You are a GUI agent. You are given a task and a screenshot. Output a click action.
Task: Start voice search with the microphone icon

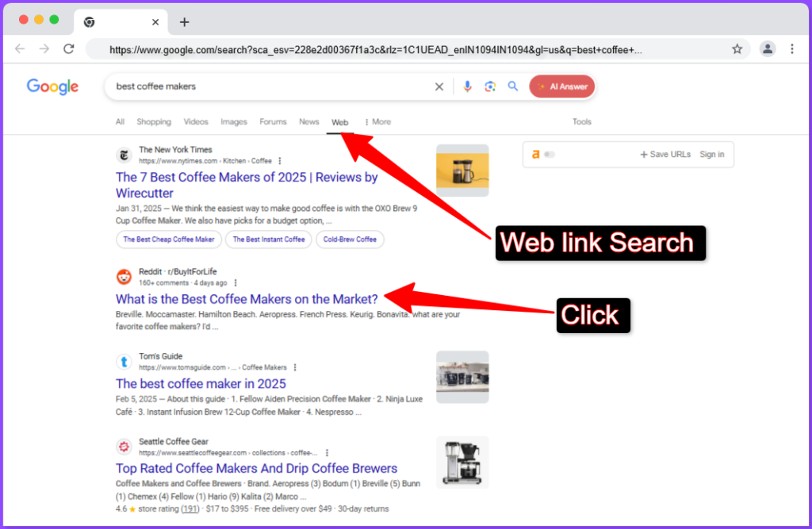(467, 86)
